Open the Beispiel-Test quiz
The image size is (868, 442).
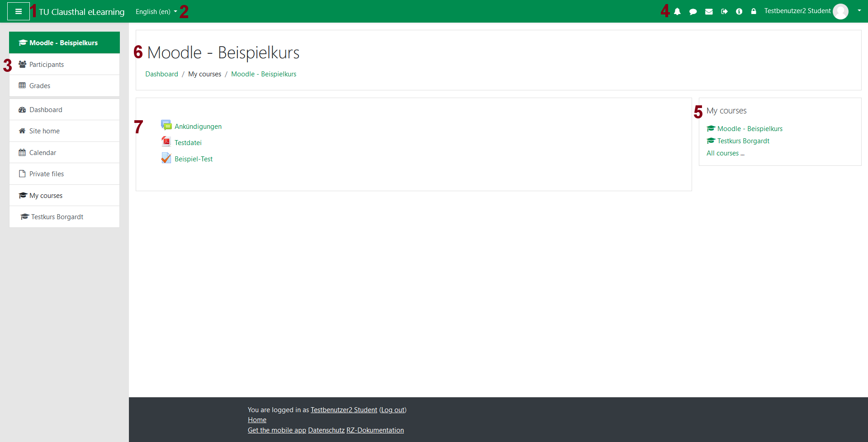click(193, 159)
